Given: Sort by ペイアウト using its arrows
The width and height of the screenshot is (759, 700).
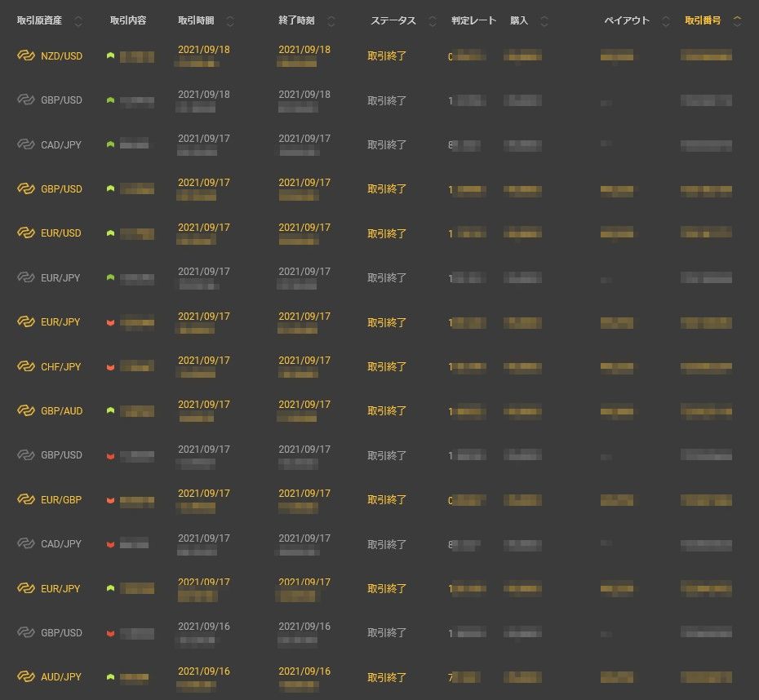Looking at the screenshot, I should tap(666, 21).
